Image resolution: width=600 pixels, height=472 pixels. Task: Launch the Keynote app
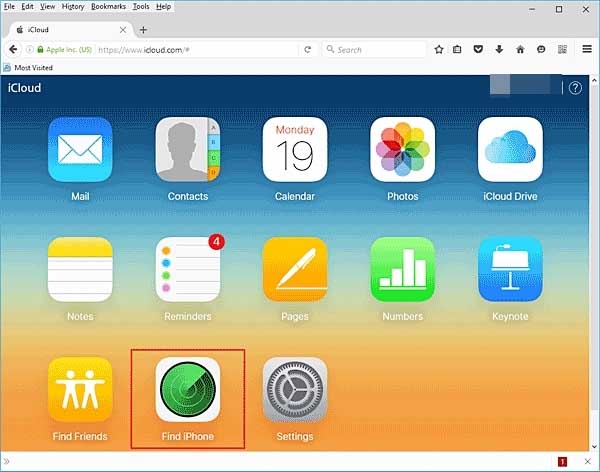[510, 269]
